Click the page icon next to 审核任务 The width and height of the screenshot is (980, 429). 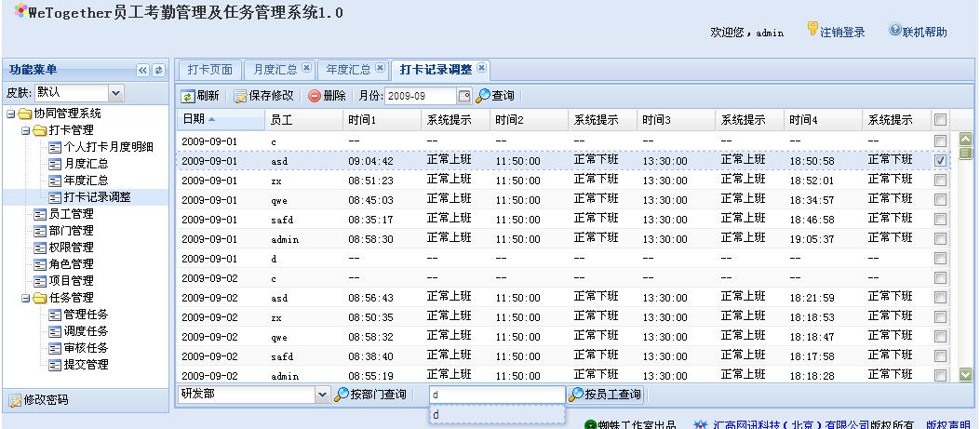(55, 348)
